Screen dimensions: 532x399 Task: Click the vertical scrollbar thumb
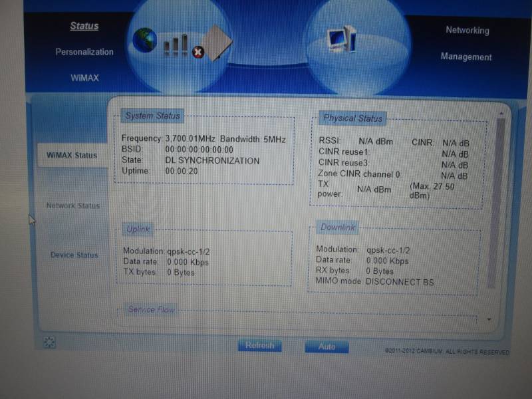[497, 203]
